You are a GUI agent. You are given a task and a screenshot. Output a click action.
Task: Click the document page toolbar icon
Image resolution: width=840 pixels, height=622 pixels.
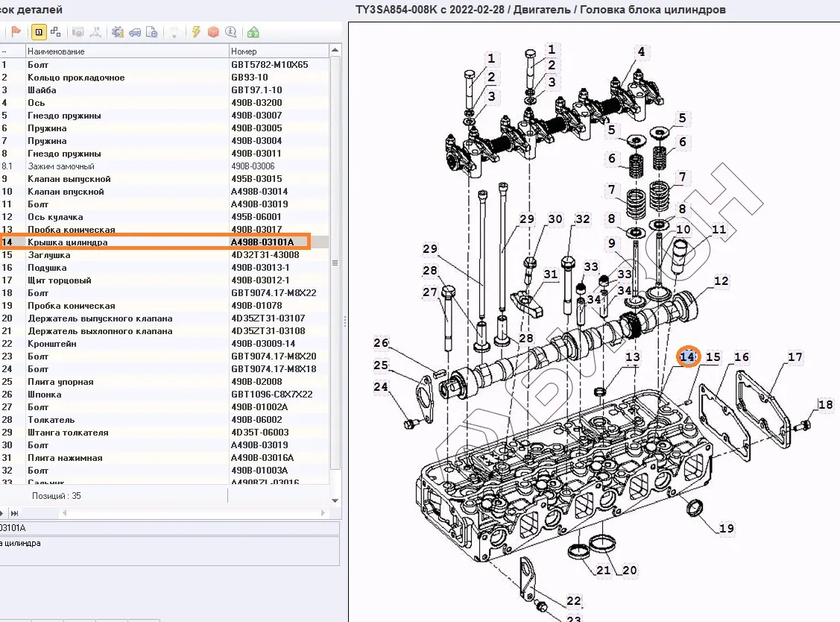[152, 32]
